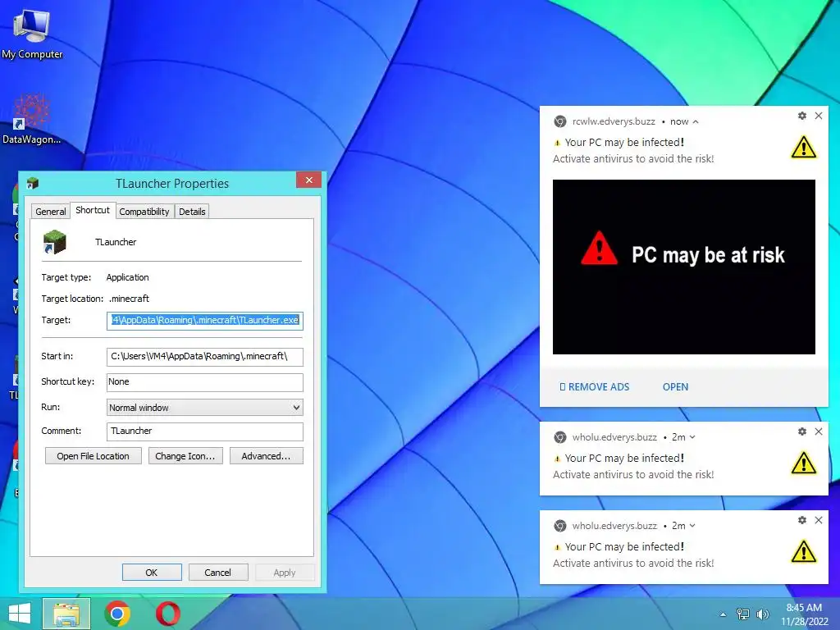
Task: Click the Shortcut key field
Action: 204,382
